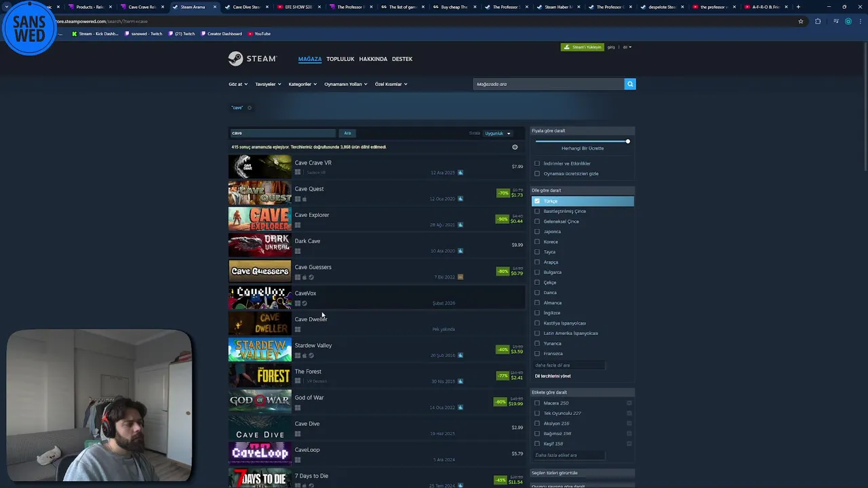
Task: Open browser extensions puzzle icon
Action: (x=818, y=21)
